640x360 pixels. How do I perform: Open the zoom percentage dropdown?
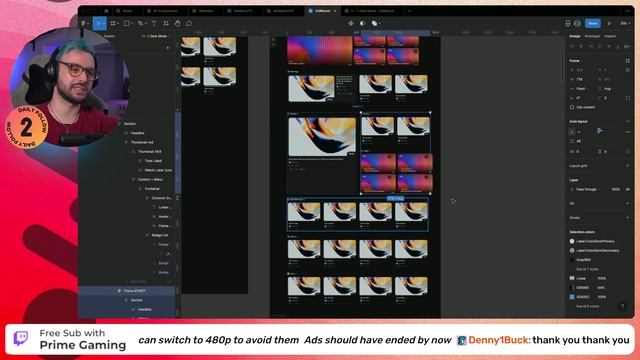624,24
